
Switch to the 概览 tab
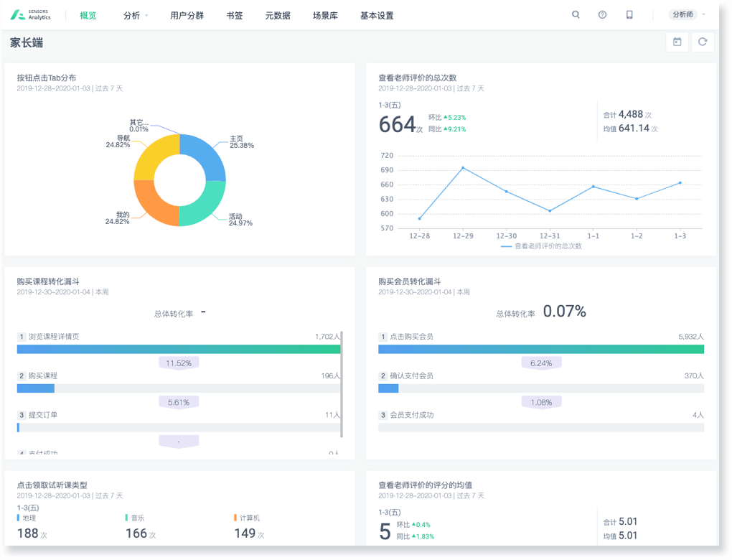(88, 15)
